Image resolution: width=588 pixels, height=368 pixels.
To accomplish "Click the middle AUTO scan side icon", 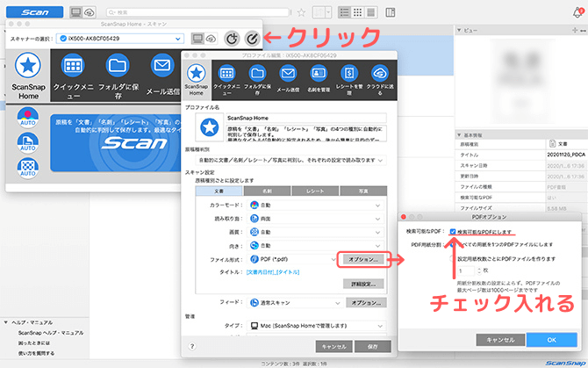I will click(28, 142).
